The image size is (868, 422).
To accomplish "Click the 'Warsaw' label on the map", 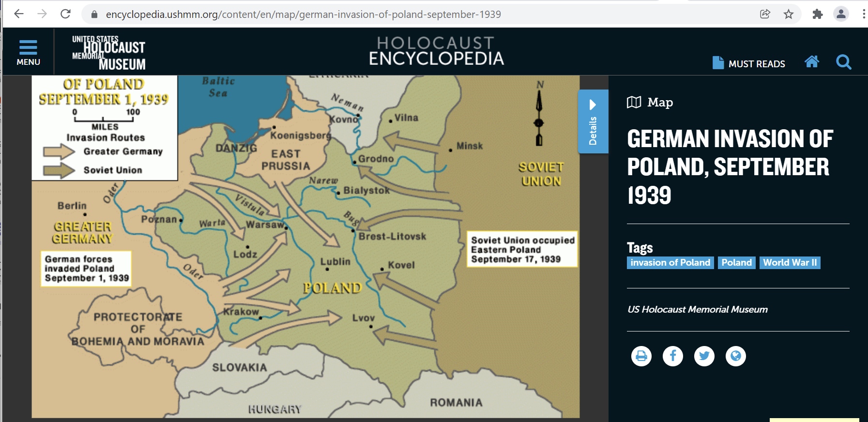I will pos(265,225).
